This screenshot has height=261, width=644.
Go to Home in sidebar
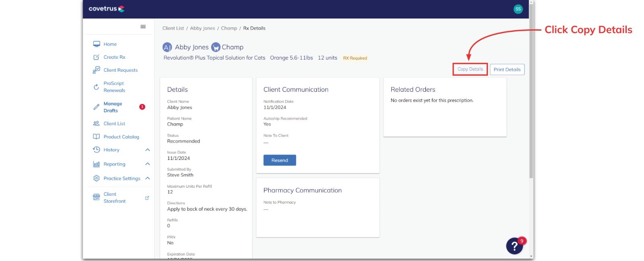tap(110, 44)
